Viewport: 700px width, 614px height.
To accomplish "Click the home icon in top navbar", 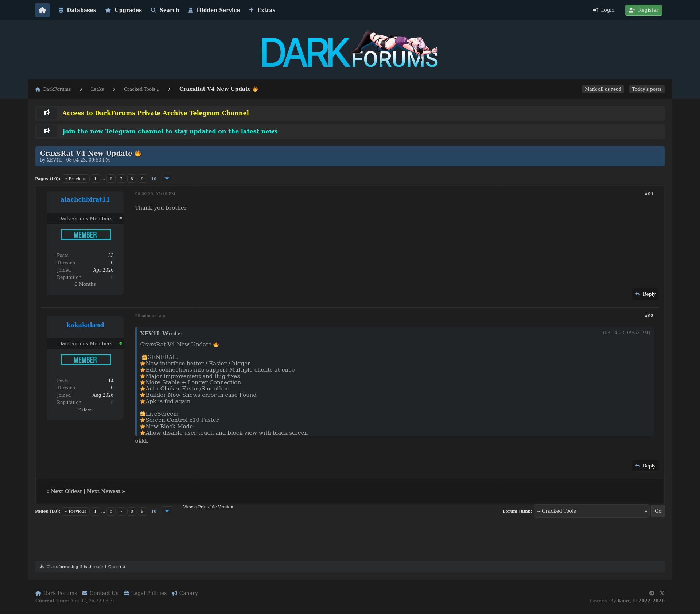I will point(42,10).
